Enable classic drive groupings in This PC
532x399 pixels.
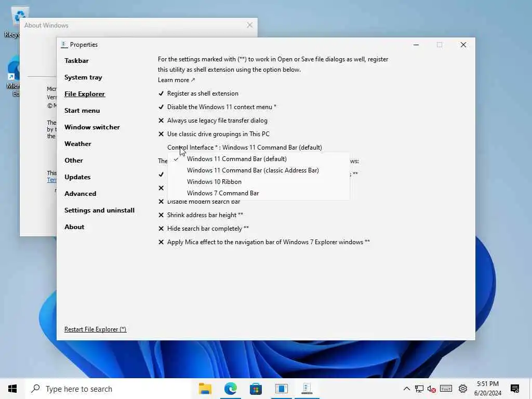214,134
